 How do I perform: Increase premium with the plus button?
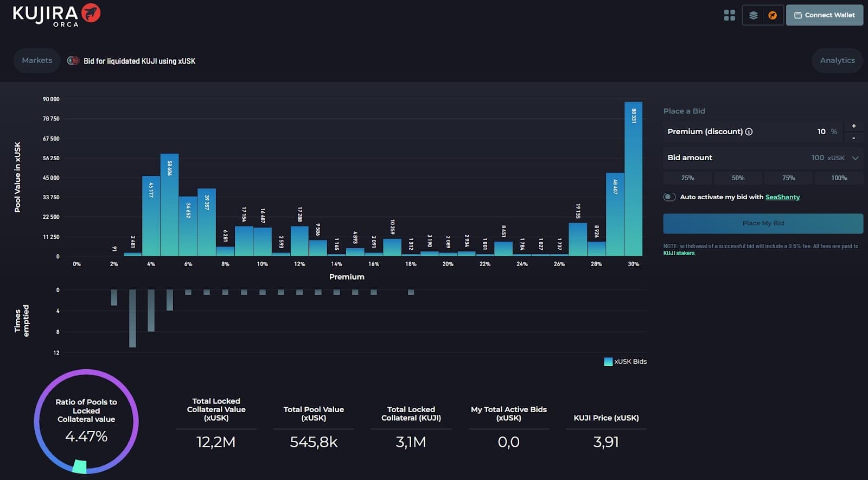tap(853, 126)
